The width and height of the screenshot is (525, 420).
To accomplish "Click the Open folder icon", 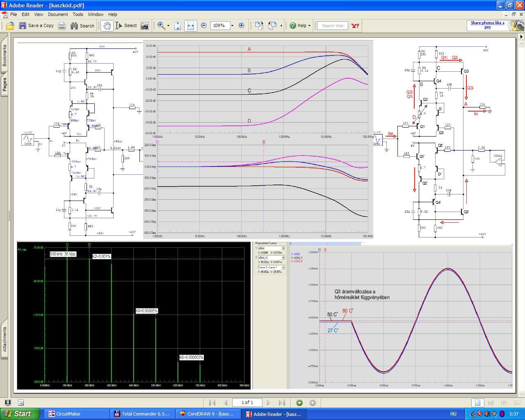I will (x=10, y=25).
